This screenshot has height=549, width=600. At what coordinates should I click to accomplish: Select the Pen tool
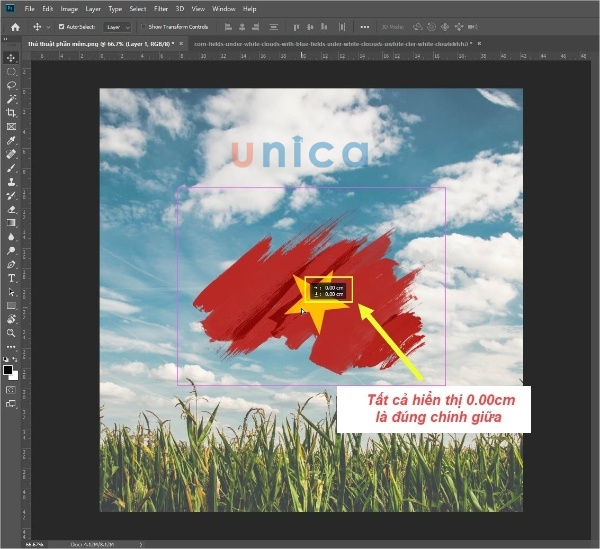point(11,264)
